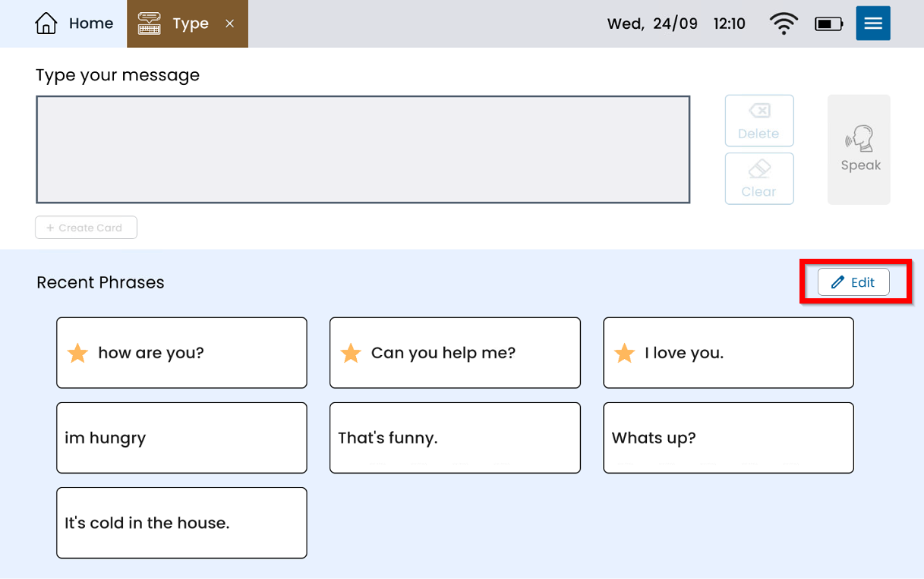This screenshot has height=579, width=924.
Task: Click the Create Card button
Action: (86, 228)
